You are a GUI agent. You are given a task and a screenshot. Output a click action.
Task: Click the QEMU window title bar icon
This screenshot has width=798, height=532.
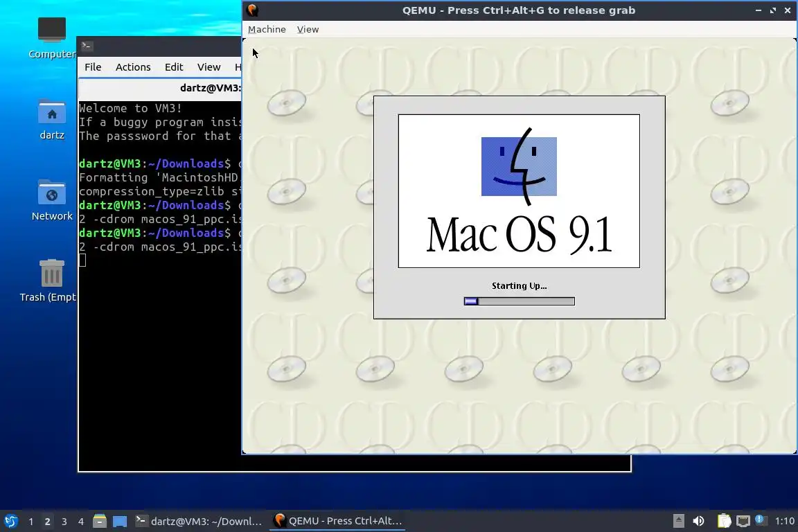coord(252,10)
